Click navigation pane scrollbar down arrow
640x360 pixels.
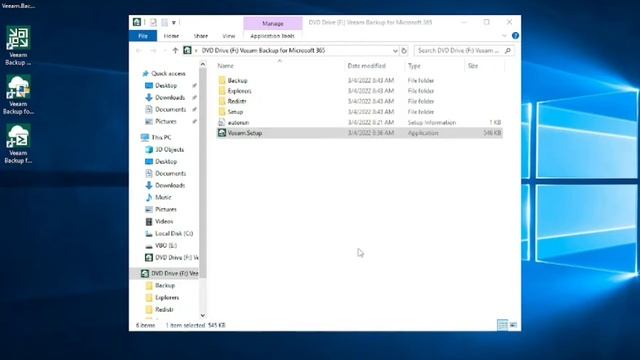(203, 316)
